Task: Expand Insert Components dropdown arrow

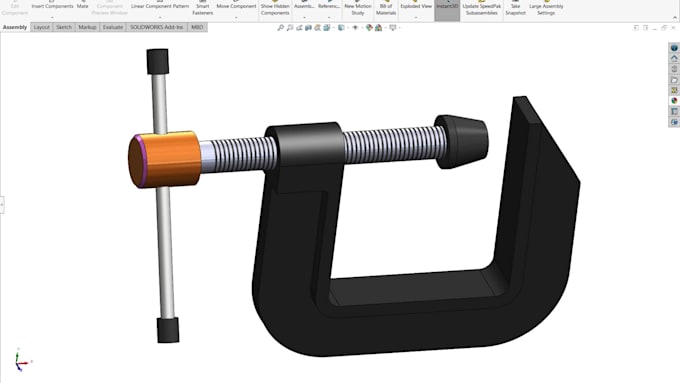Action: [52, 17]
